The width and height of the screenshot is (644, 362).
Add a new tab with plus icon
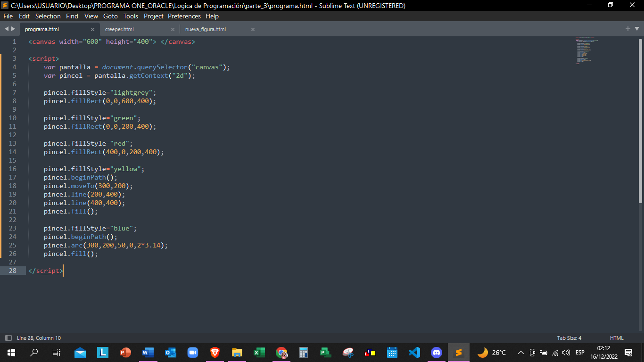(x=628, y=29)
